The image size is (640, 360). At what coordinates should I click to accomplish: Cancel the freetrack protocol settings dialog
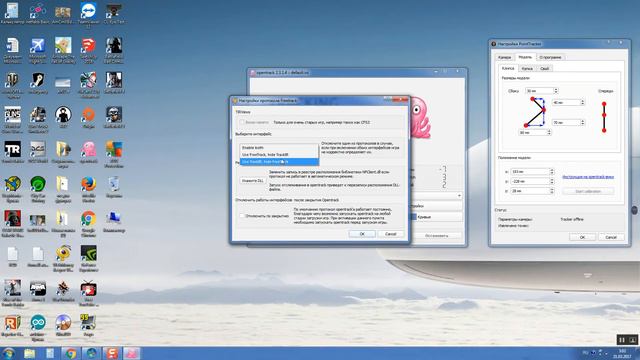(391, 234)
